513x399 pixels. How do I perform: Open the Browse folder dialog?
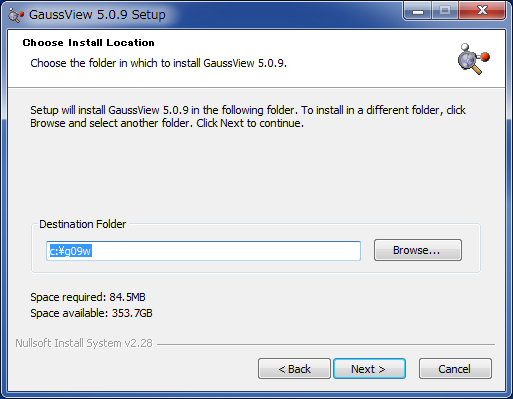418,250
